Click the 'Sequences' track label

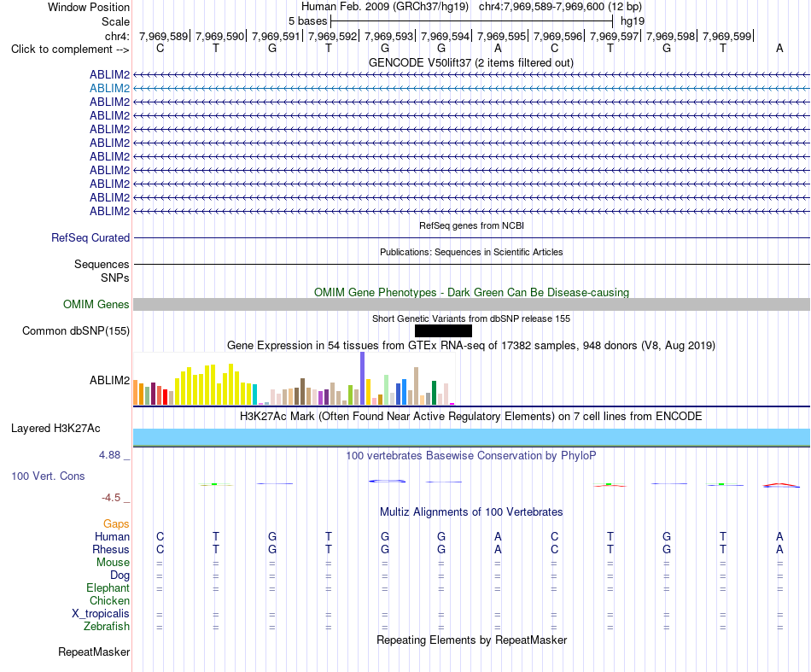[102, 265]
